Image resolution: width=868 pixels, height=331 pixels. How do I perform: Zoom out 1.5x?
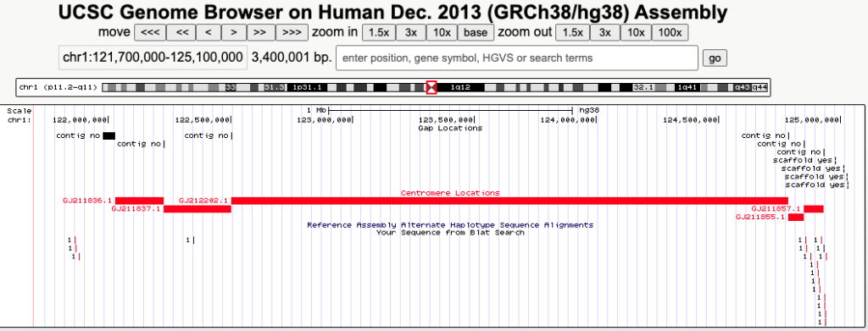572,33
